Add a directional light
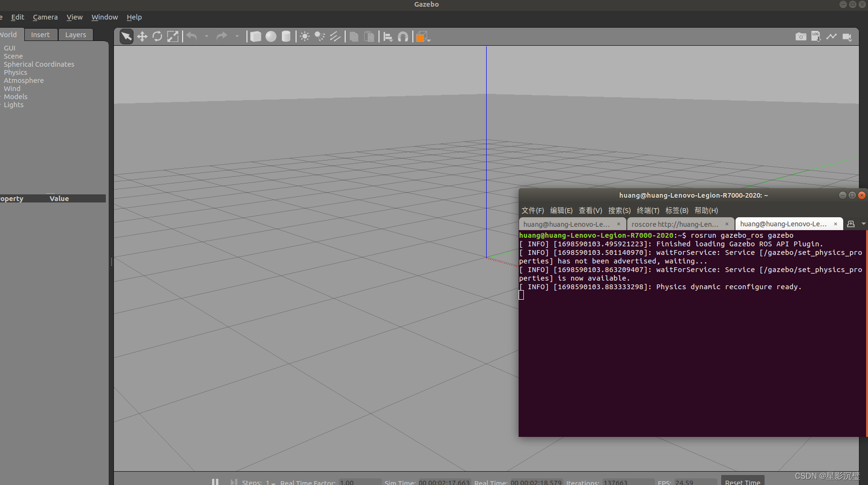The width and height of the screenshot is (868, 485). pyautogui.click(x=335, y=37)
